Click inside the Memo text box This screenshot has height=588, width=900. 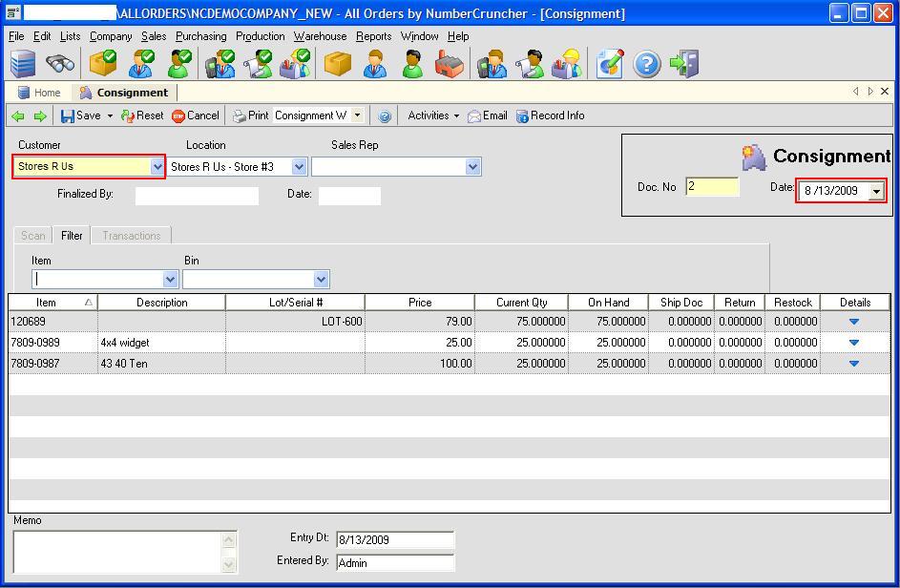[117, 552]
